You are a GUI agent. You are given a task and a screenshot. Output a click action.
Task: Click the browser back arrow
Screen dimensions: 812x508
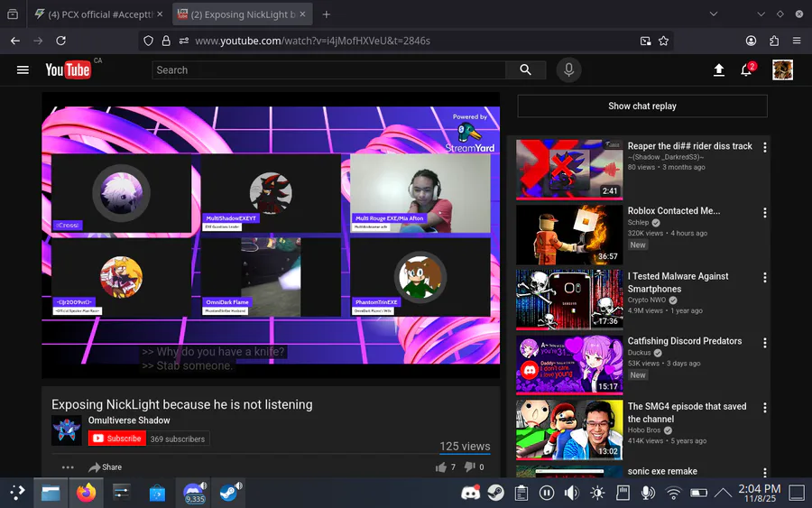coord(15,41)
